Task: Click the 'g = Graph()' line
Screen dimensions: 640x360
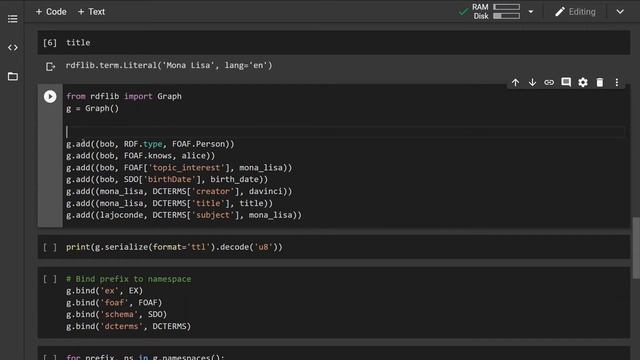Action: click(92, 109)
